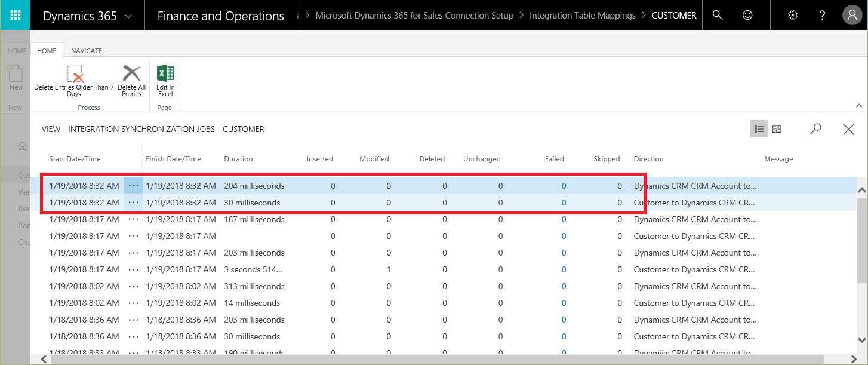The width and height of the screenshot is (868, 365).
Task: Sort by the Deleted column header
Action: [x=432, y=159]
